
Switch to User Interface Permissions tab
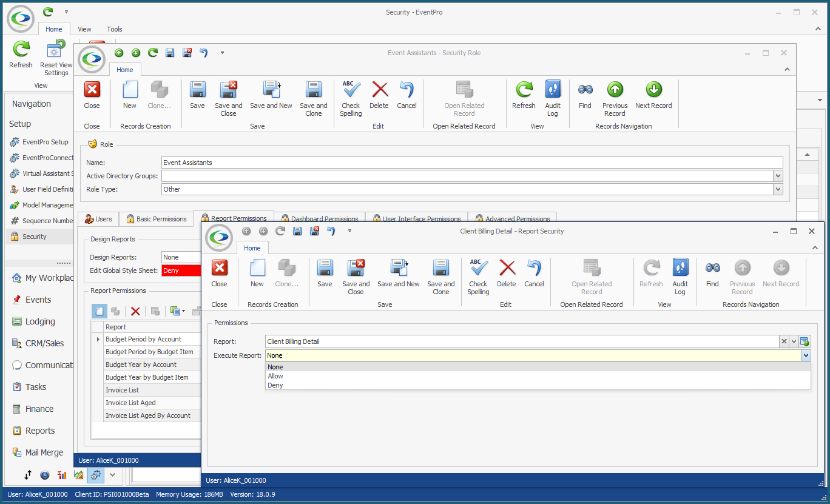417,219
